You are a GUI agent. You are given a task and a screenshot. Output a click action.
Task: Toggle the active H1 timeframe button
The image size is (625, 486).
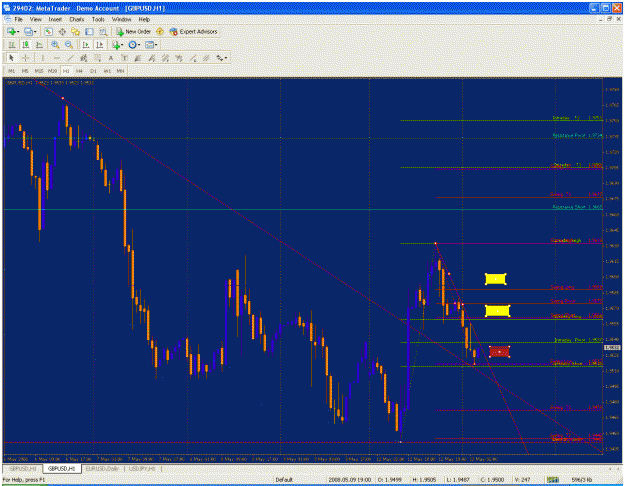pos(66,71)
